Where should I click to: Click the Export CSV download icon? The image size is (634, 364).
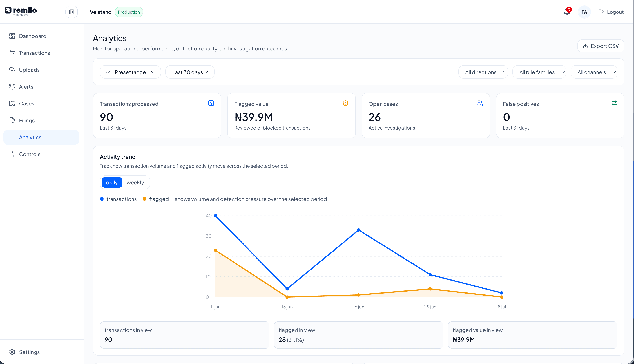click(x=585, y=46)
